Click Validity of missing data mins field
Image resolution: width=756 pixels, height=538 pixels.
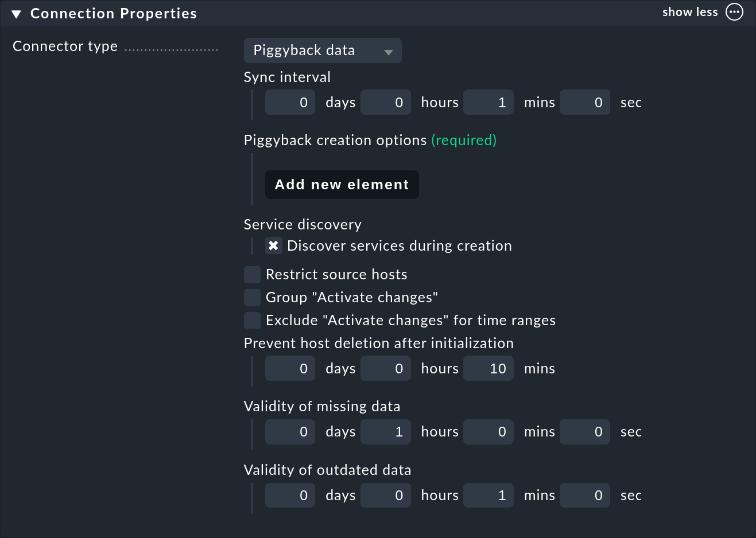coord(489,431)
